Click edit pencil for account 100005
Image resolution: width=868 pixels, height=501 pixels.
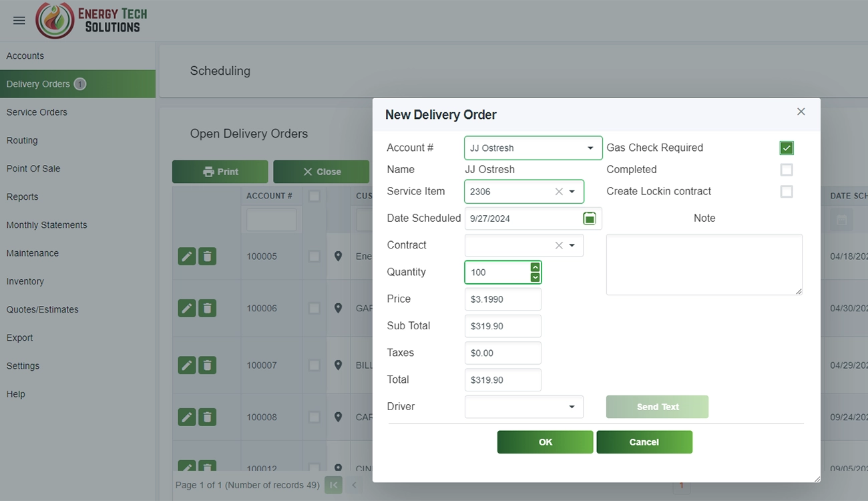pyautogui.click(x=187, y=256)
